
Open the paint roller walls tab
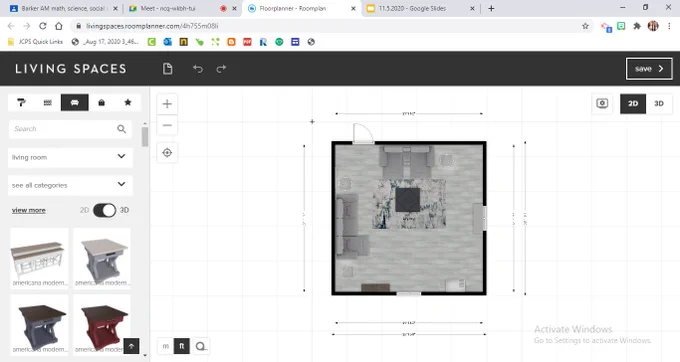(x=21, y=102)
